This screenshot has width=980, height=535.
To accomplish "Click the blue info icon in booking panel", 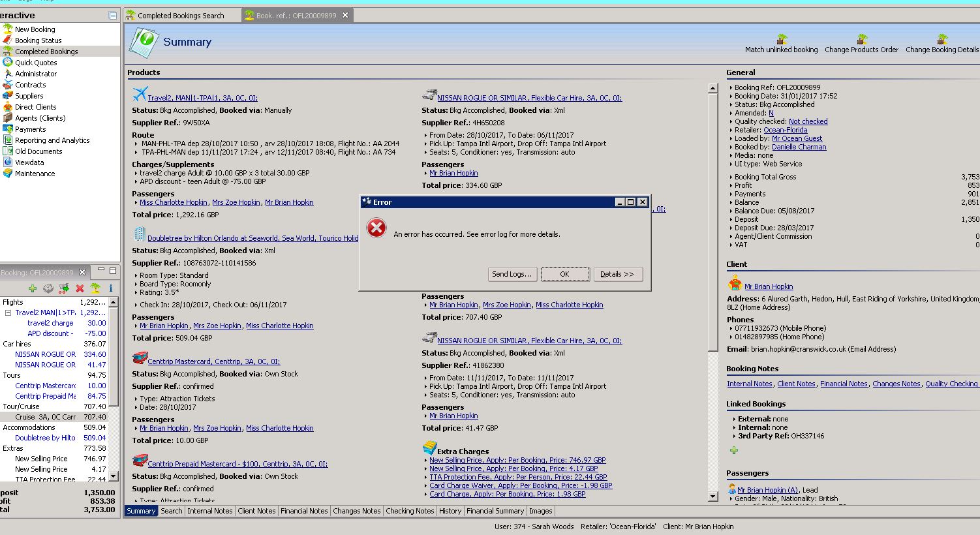I will (x=111, y=288).
